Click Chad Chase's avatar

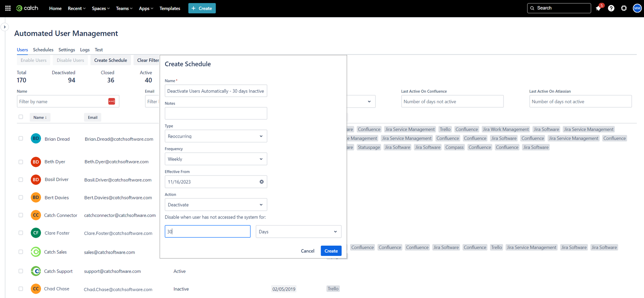(36, 289)
